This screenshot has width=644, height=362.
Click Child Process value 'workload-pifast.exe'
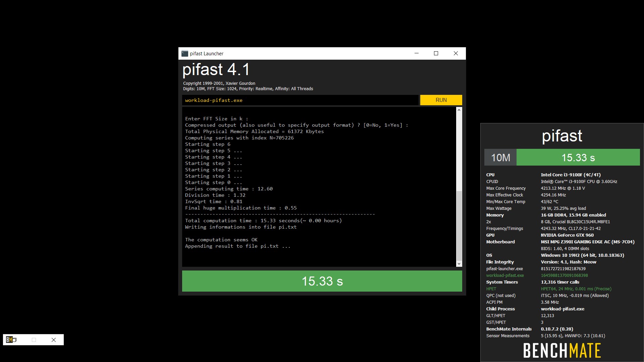pos(562,309)
